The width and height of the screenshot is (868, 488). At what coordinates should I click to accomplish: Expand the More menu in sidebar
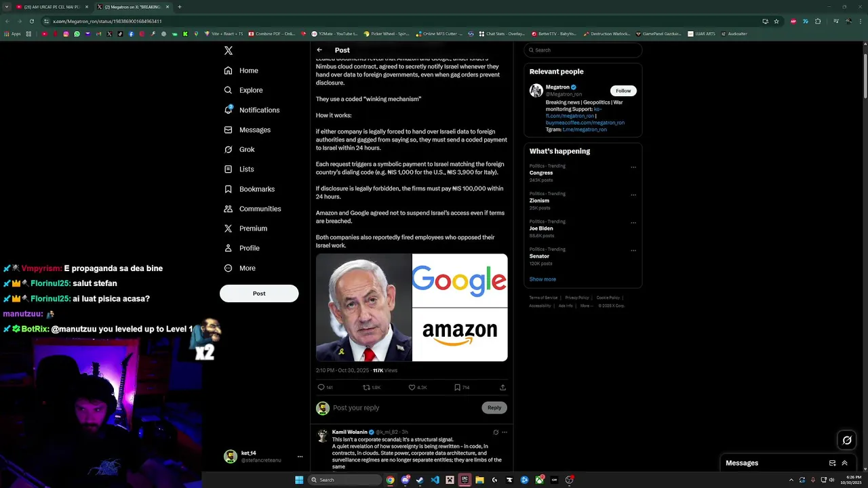[240, 268]
